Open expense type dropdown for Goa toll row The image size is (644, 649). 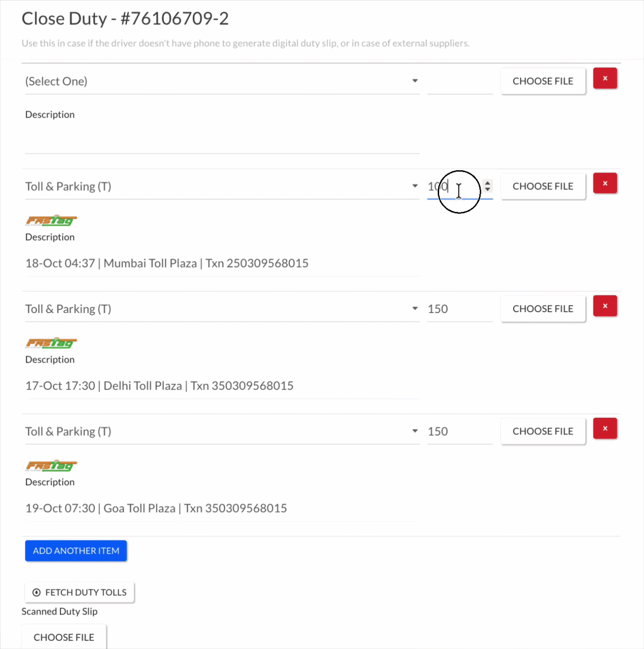(222, 431)
